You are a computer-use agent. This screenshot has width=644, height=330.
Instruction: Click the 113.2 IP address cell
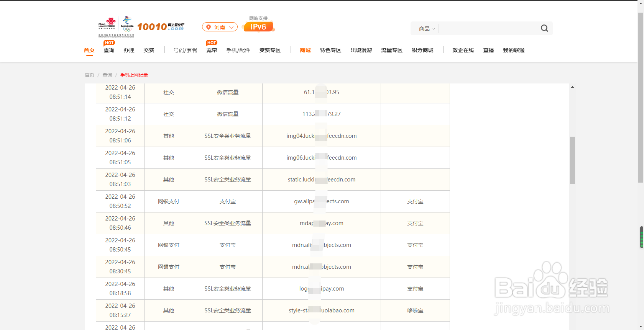point(322,114)
